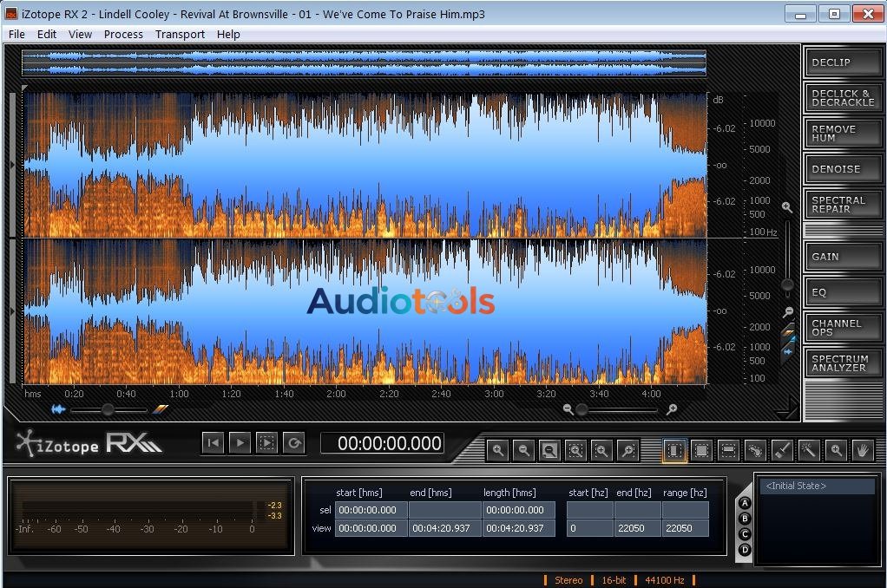This screenshot has width=887, height=588.
Task: Click the return-to-start transport button
Action: coord(213,443)
